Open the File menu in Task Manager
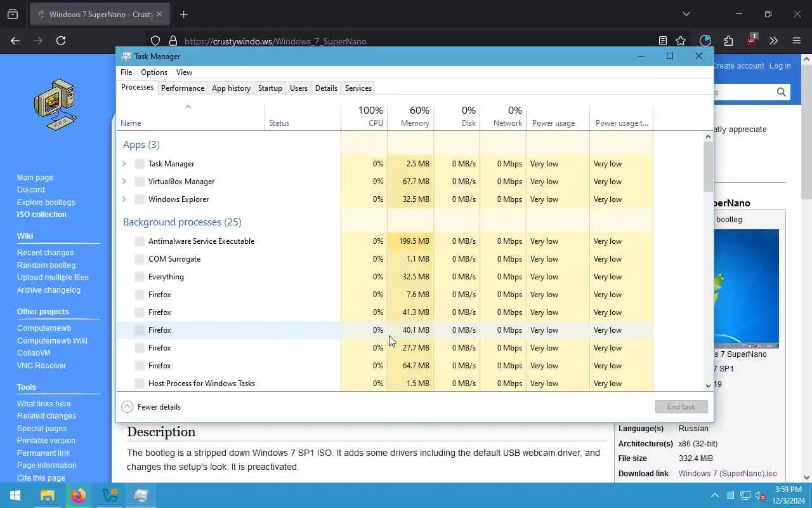Image resolution: width=812 pixels, height=508 pixels. [126, 72]
